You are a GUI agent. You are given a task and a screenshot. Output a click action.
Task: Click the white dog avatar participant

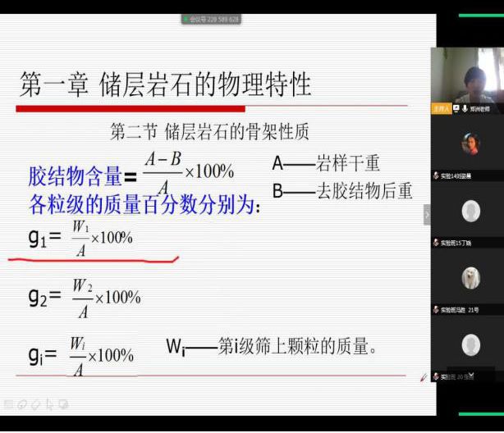470,278
